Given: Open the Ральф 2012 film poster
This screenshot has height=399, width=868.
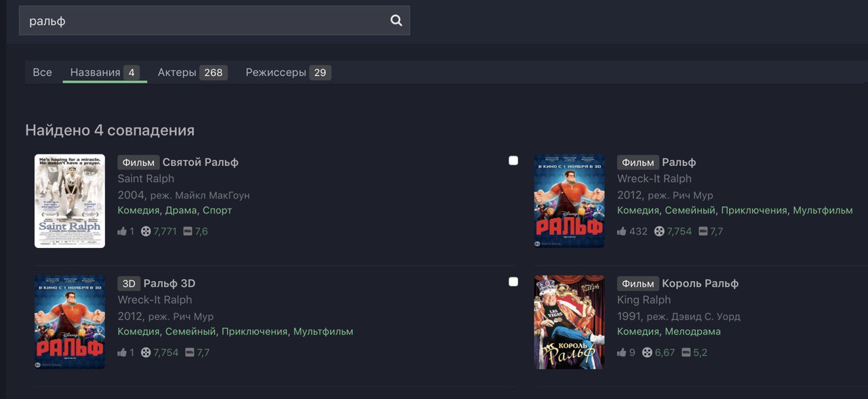Looking at the screenshot, I should [x=569, y=201].
